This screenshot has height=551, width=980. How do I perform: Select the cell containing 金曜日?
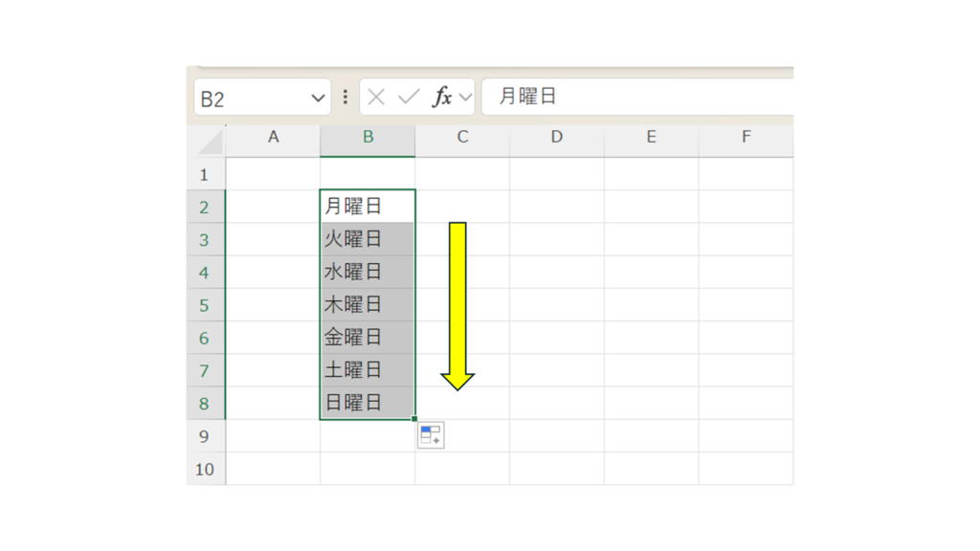tap(367, 338)
